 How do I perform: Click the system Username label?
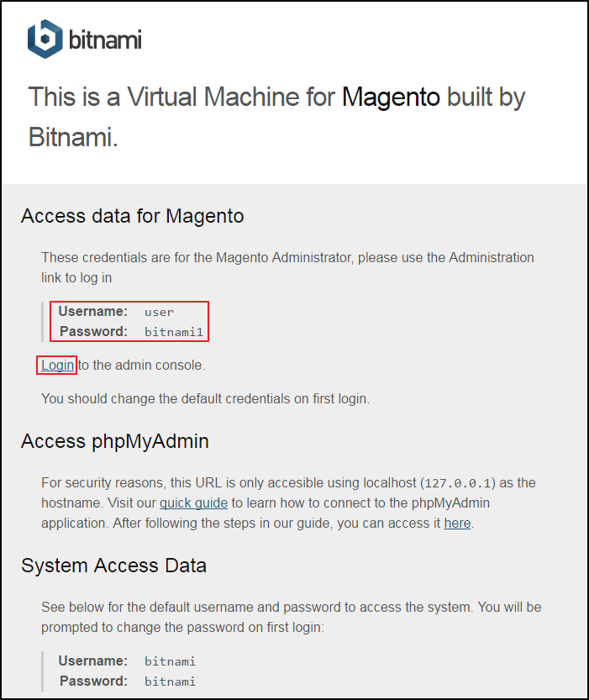point(93,661)
